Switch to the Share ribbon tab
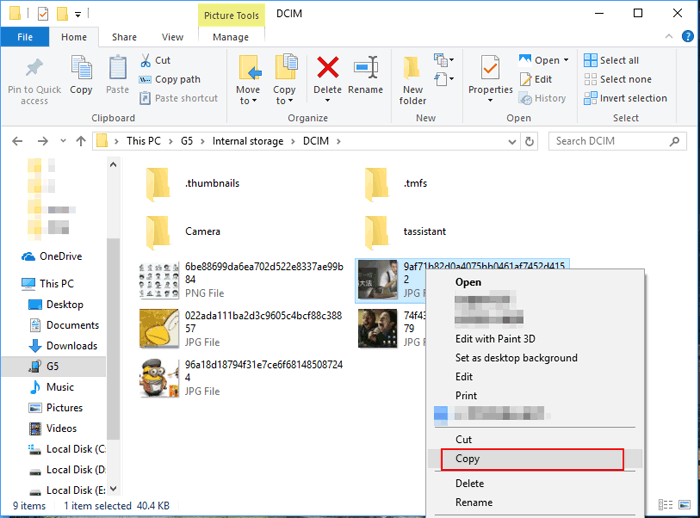The image size is (700, 518). (x=124, y=37)
